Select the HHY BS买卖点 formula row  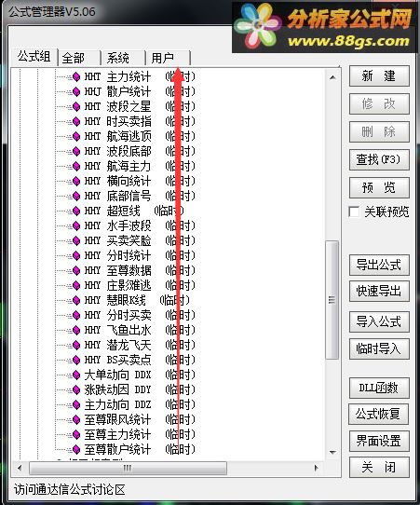click(x=140, y=360)
